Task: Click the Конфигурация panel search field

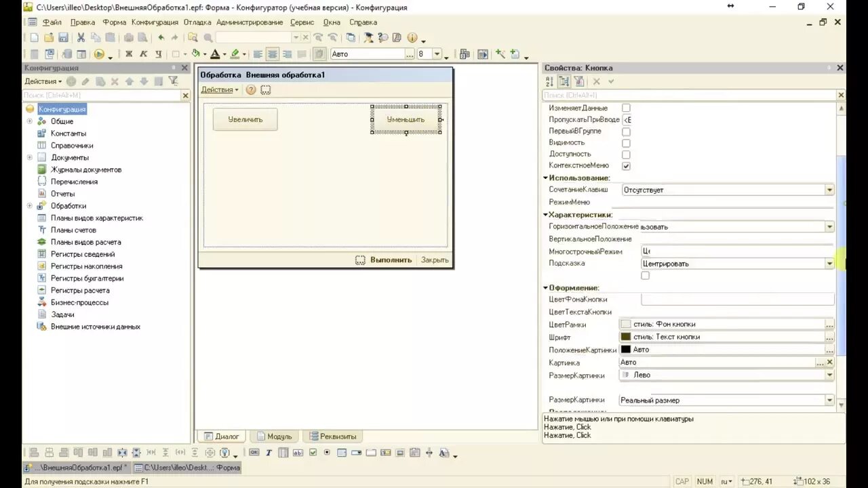Action: click(101, 96)
